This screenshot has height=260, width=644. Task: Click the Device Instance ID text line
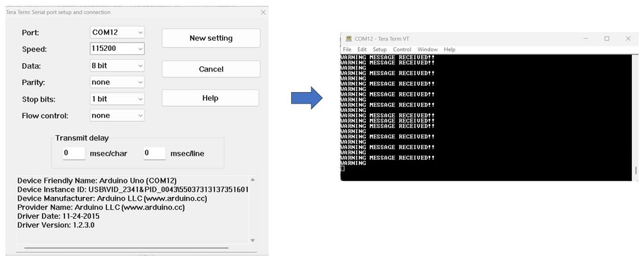click(x=133, y=189)
